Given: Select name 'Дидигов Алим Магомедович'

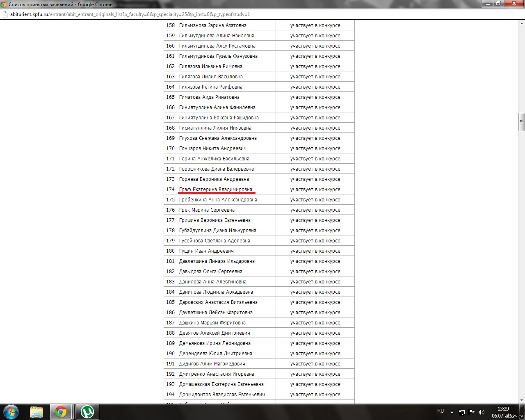Looking at the screenshot, I should (212, 364).
